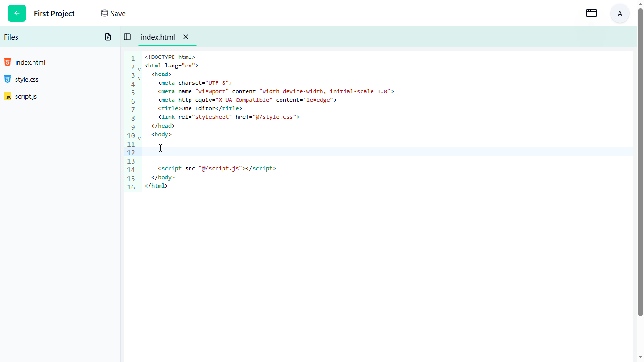Click the CSS3 icon beside style.css

click(x=8, y=79)
